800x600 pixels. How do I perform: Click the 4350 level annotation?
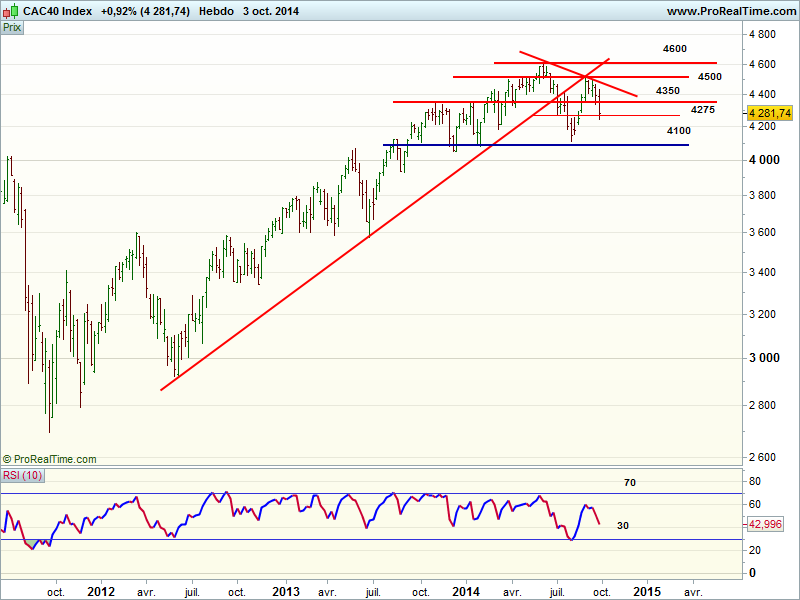(x=668, y=91)
